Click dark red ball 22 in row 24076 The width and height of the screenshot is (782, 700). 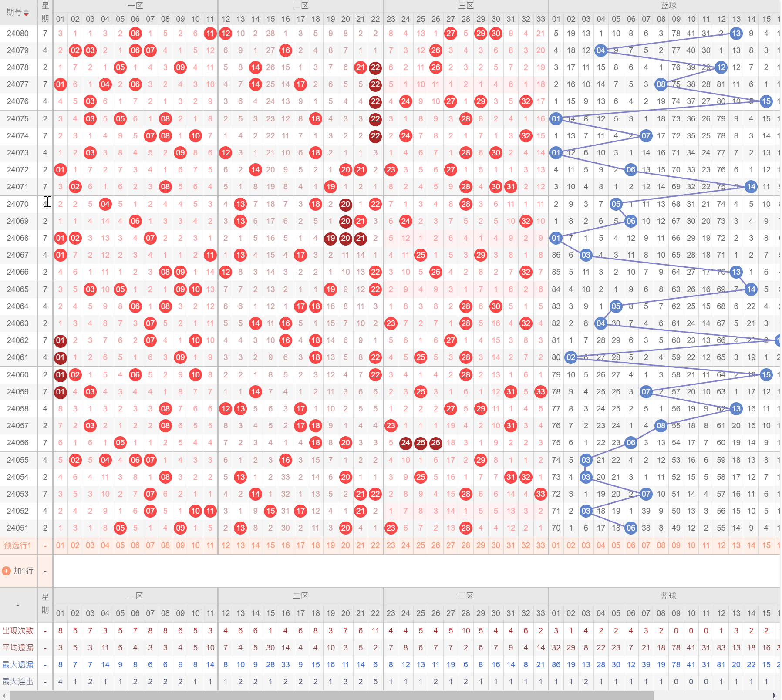375,101
